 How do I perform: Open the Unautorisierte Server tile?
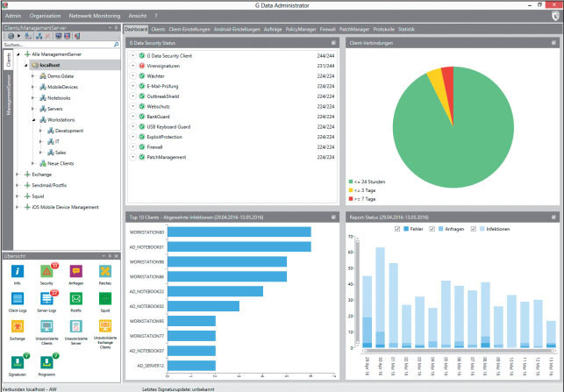coord(76,326)
